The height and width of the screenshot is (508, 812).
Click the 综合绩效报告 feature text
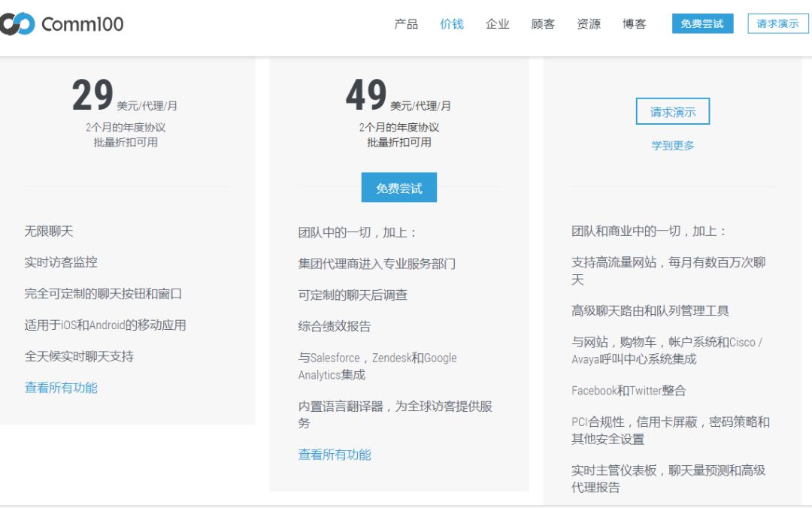pyautogui.click(x=334, y=325)
